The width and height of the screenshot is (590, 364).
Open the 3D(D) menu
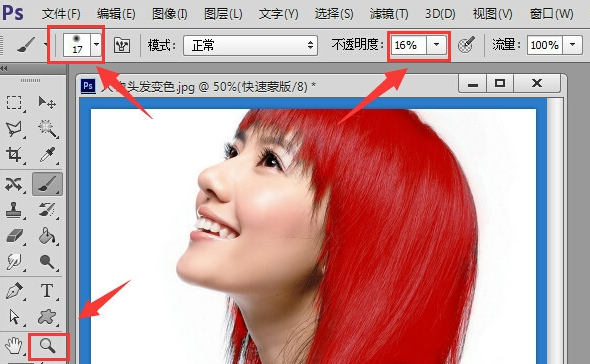[x=440, y=14]
